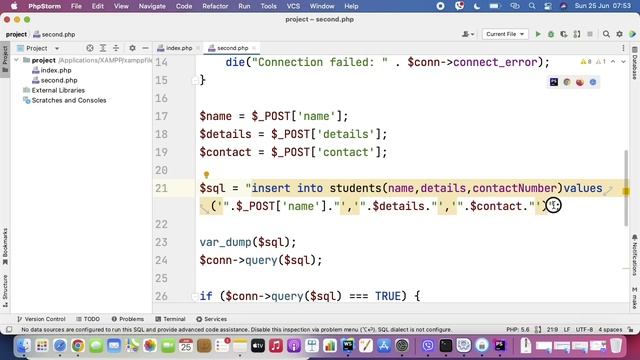Open macOS Spotlight search in menu bar
640x360 pixels.
tap(532, 6)
